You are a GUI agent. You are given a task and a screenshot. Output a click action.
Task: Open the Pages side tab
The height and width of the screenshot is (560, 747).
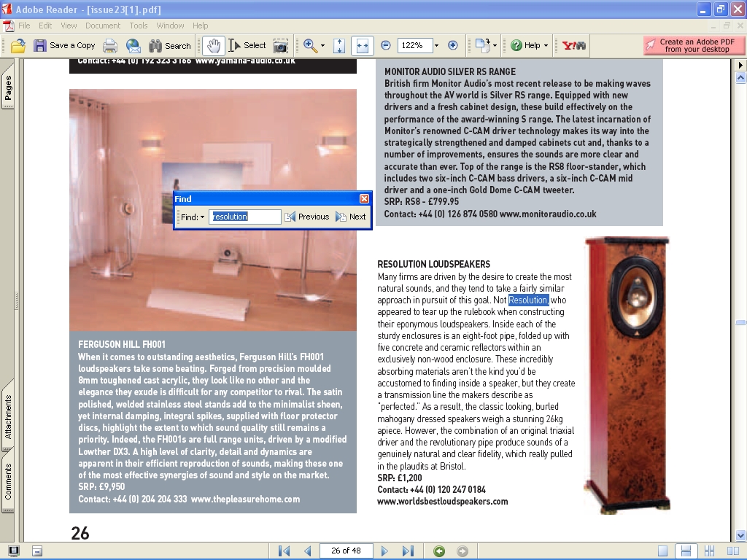pyautogui.click(x=8, y=89)
